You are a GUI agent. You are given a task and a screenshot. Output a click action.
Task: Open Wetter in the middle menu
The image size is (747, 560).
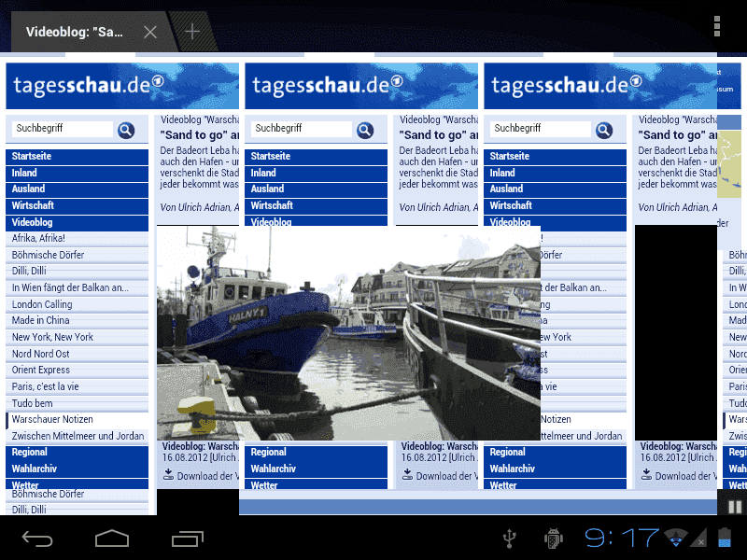[317, 484]
